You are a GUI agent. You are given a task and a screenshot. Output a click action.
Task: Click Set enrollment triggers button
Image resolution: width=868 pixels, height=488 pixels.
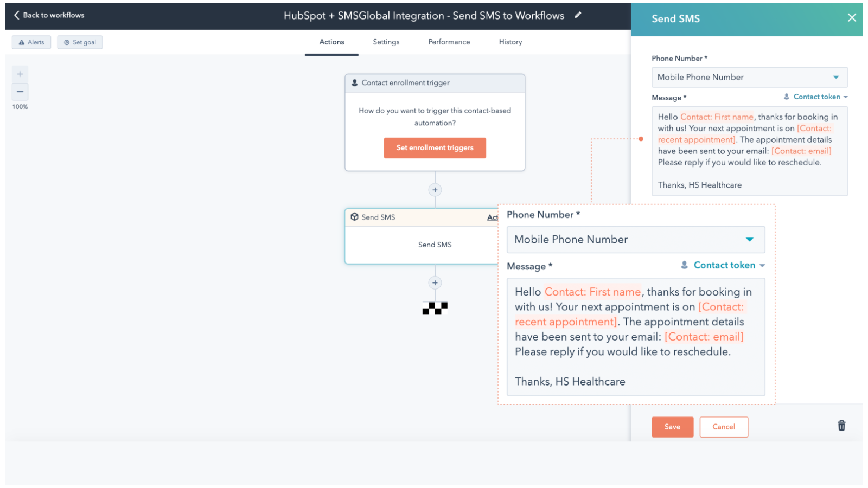point(435,147)
